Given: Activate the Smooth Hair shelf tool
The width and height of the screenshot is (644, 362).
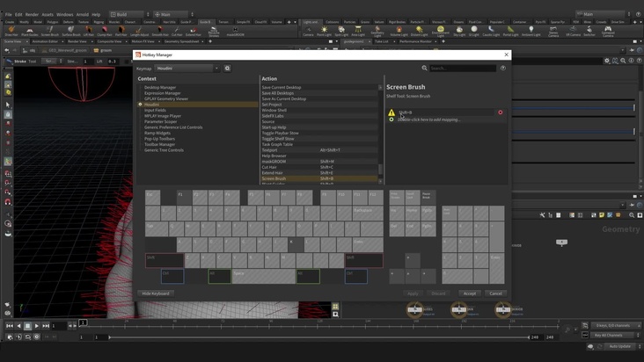Looking at the screenshot, I should pyautogui.click(x=160, y=31).
